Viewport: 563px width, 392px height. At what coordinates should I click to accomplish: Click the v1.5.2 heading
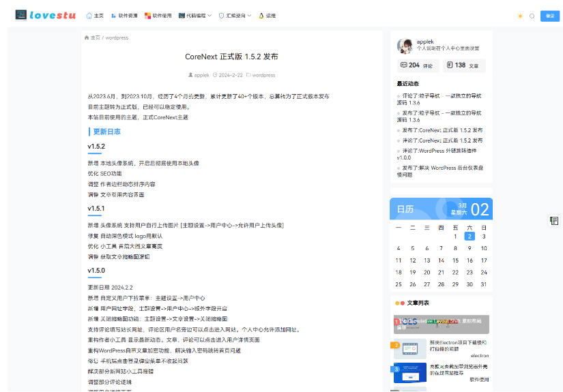point(96,147)
